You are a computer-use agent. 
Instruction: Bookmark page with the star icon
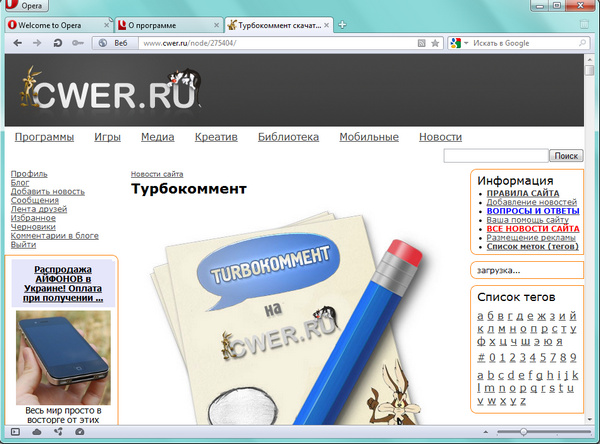tap(435, 43)
